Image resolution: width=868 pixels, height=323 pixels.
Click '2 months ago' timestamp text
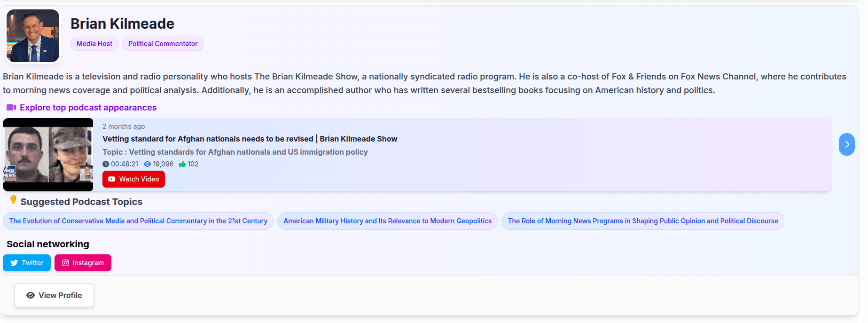click(x=124, y=126)
